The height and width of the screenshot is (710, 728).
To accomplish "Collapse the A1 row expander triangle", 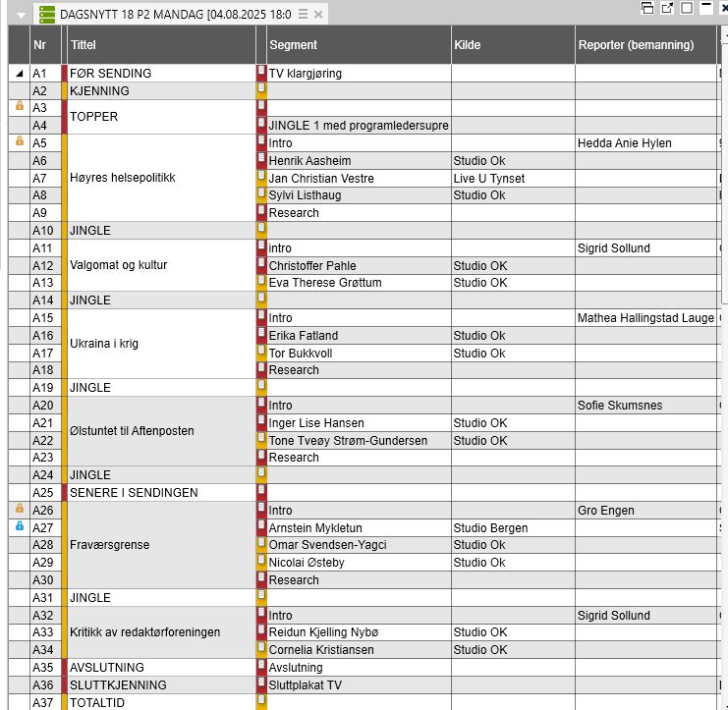I will coord(20,74).
